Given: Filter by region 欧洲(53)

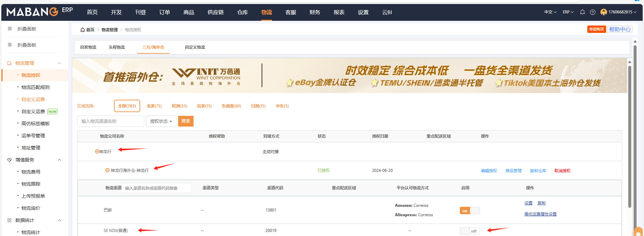Looking at the screenshot, I should coord(179,106).
